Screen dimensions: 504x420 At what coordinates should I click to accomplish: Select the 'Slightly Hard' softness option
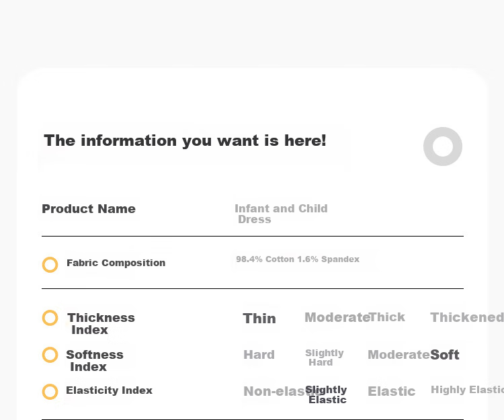(325, 358)
